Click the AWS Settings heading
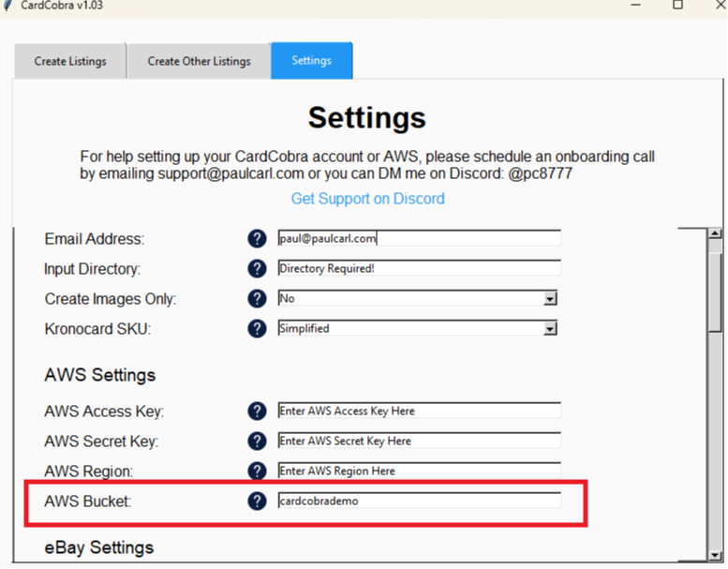 [x=100, y=375]
